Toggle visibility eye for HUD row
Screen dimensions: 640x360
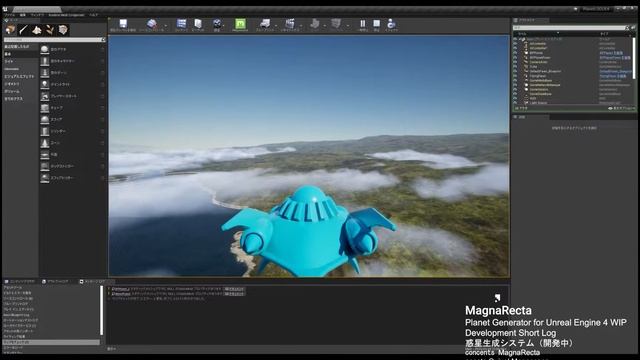point(515,98)
